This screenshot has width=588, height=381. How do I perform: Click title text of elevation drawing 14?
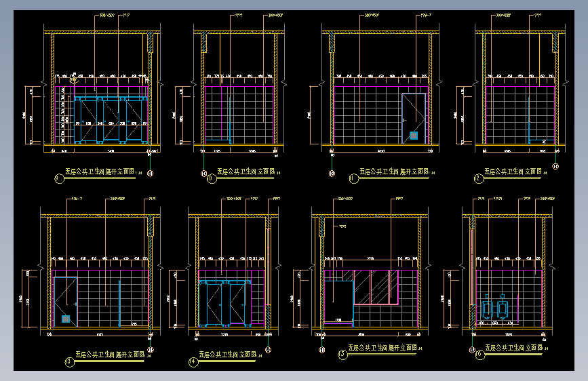[x=228, y=355]
